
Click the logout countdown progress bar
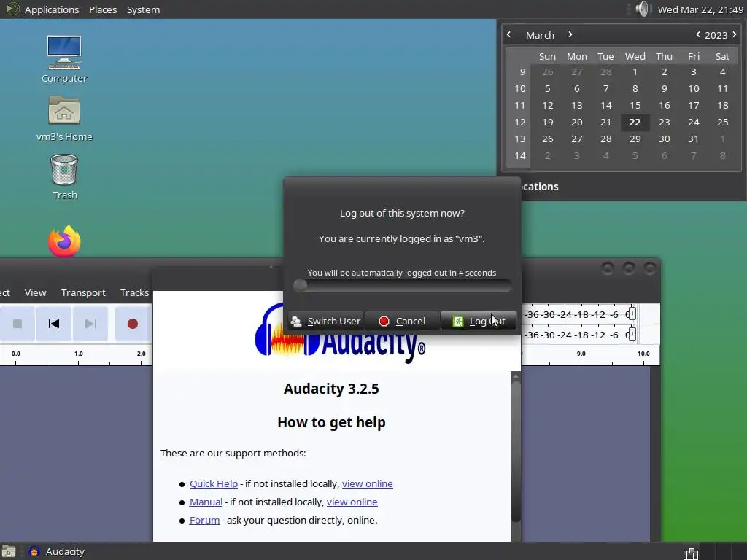pos(403,286)
